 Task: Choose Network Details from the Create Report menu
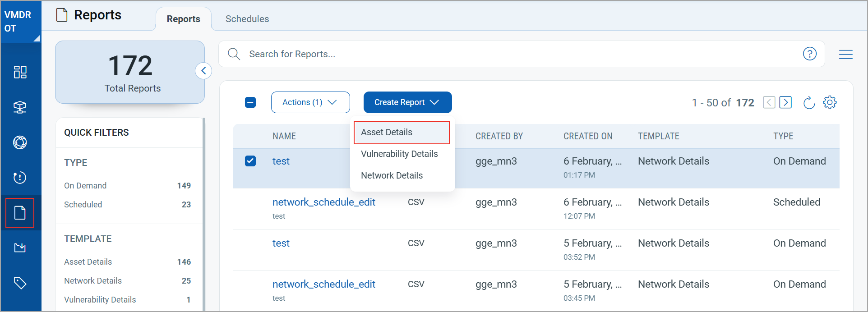tap(392, 175)
